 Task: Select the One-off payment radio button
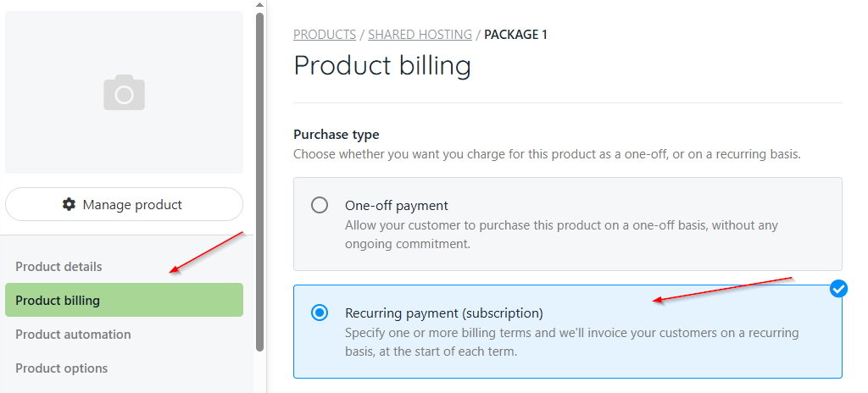pos(320,205)
